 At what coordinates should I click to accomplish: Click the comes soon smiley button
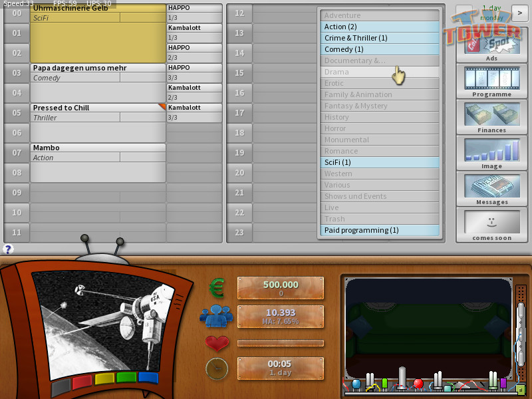click(x=491, y=225)
